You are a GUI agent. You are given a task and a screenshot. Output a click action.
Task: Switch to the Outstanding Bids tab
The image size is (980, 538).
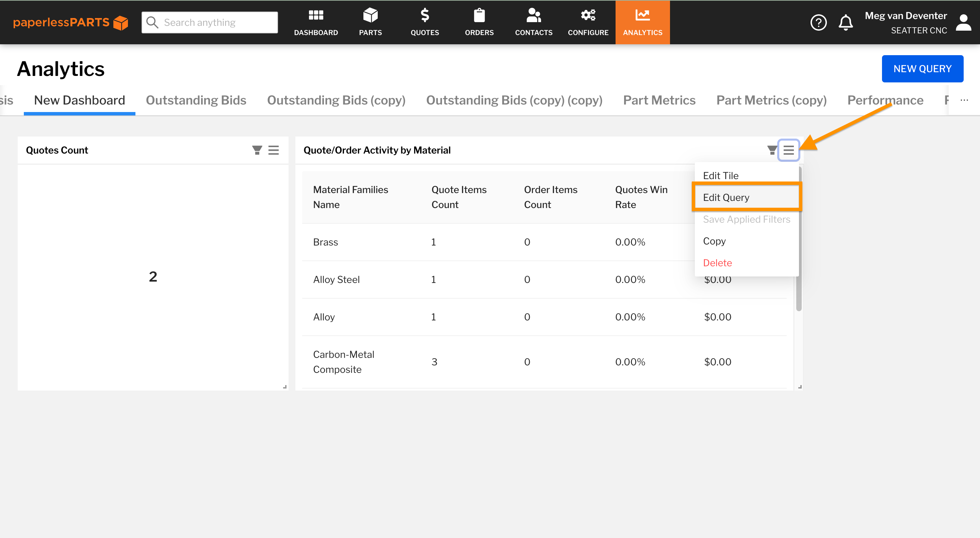pyautogui.click(x=196, y=100)
